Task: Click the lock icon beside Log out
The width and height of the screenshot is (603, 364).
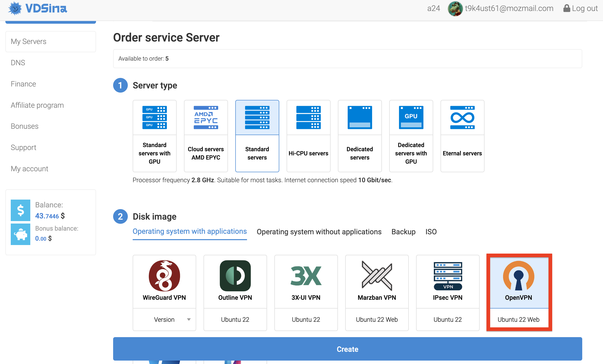Action: 566,8
